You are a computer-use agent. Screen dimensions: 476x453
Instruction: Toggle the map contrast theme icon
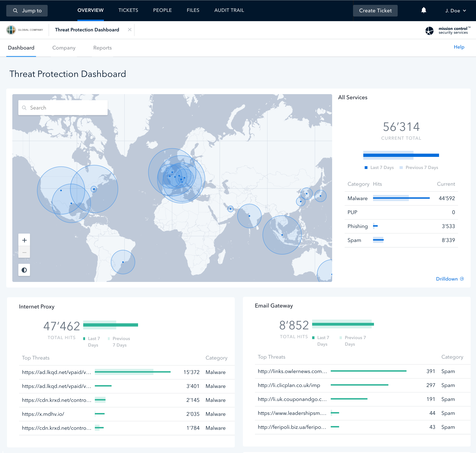click(x=24, y=270)
